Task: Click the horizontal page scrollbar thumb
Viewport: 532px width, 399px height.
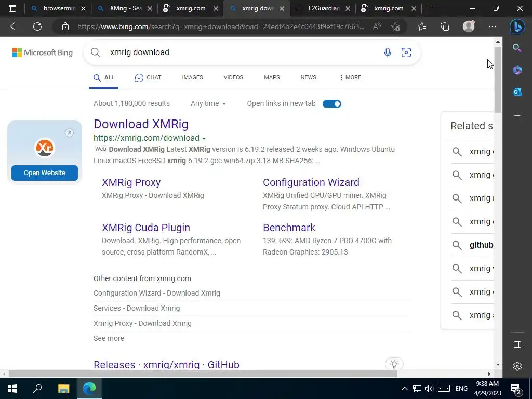Action: point(203,374)
